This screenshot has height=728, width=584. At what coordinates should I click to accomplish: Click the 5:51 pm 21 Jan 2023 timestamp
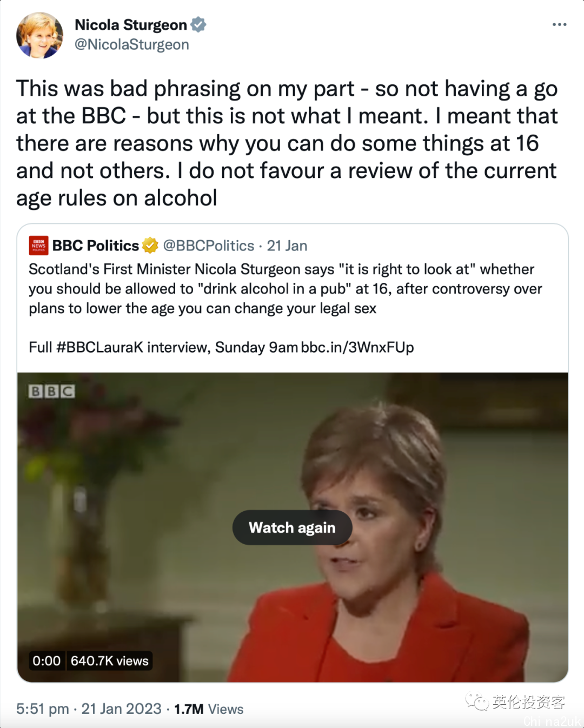click(x=89, y=709)
